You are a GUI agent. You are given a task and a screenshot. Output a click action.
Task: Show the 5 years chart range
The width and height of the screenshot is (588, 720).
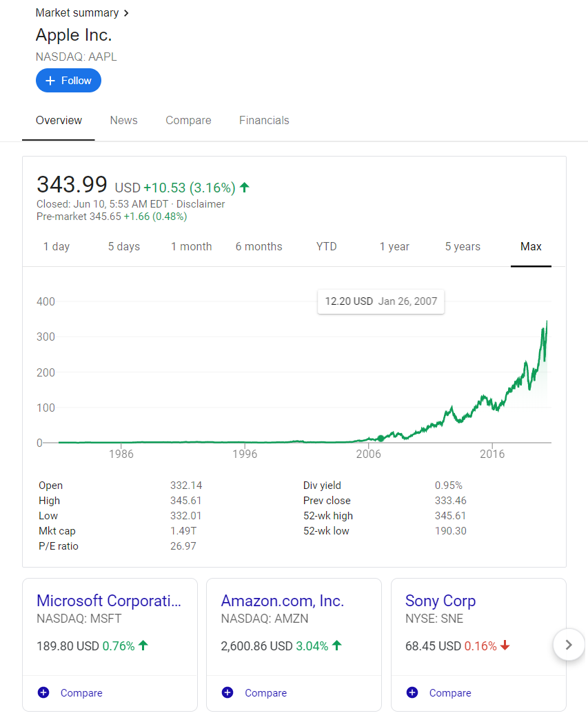point(463,246)
